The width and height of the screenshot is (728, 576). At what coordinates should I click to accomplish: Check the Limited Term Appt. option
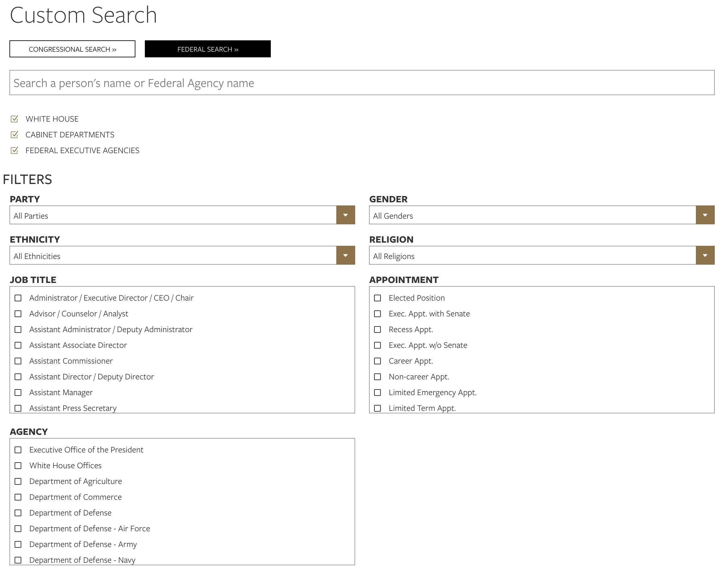coord(378,408)
